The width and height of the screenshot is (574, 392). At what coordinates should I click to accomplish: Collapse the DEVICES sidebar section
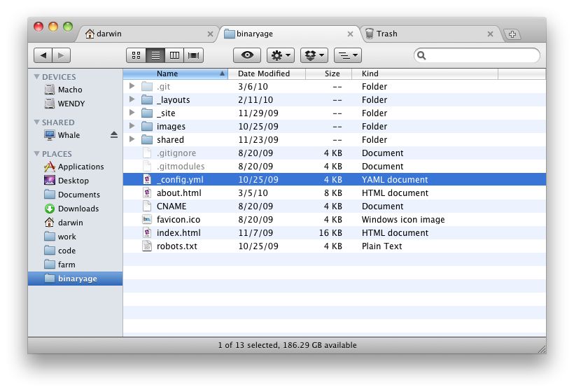36,77
